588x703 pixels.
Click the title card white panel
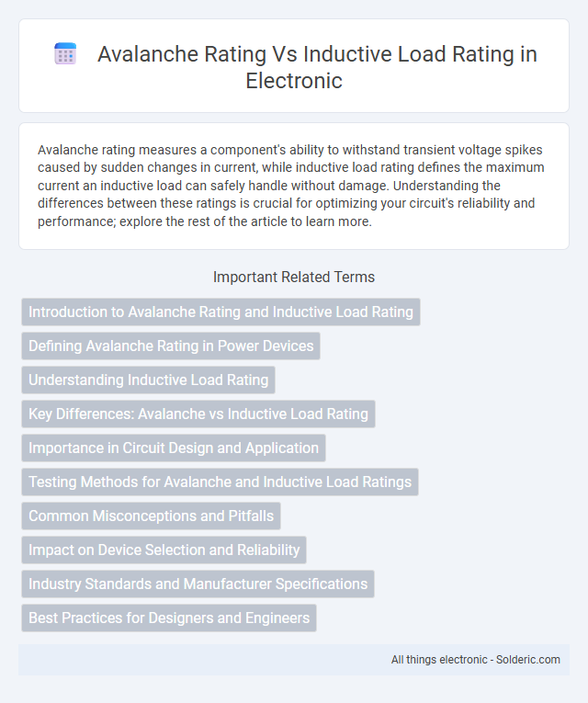point(294,65)
